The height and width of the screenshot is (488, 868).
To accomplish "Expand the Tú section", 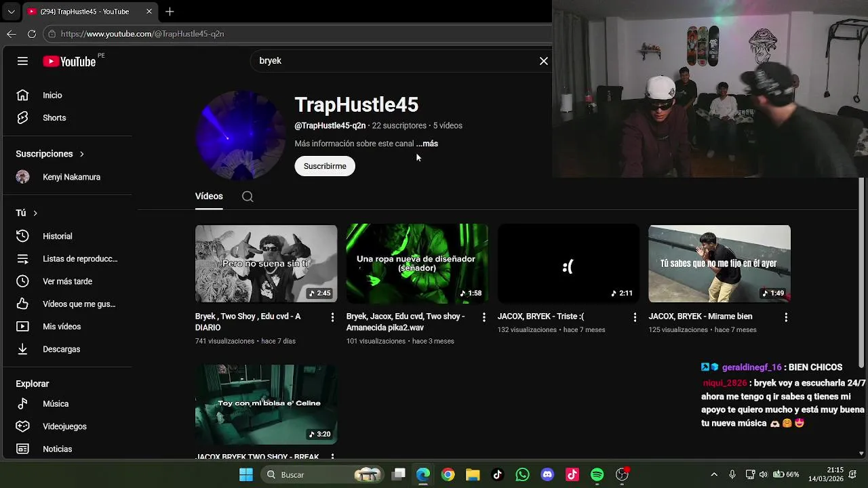I will (x=27, y=213).
